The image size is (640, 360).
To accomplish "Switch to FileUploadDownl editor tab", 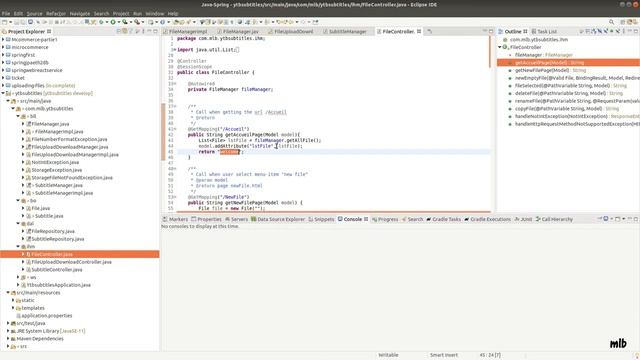I will pos(293,31).
